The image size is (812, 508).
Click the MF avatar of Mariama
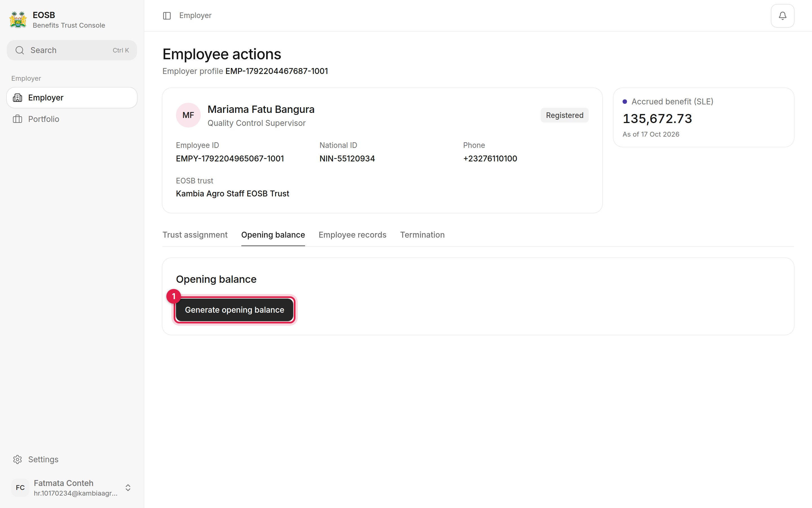coord(188,115)
